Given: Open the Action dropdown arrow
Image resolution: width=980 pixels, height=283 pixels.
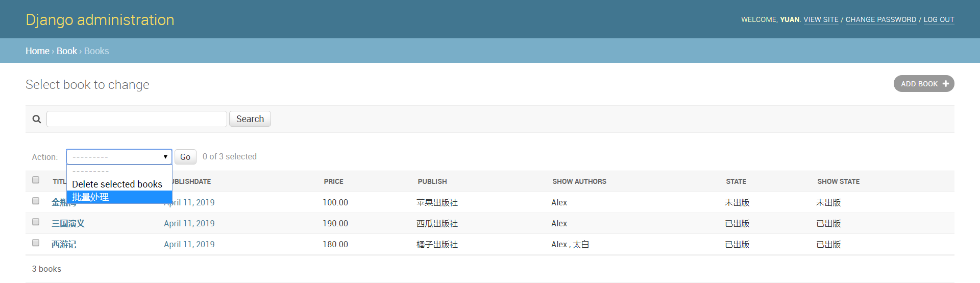Looking at the screenshot, I should coord(165,157).
